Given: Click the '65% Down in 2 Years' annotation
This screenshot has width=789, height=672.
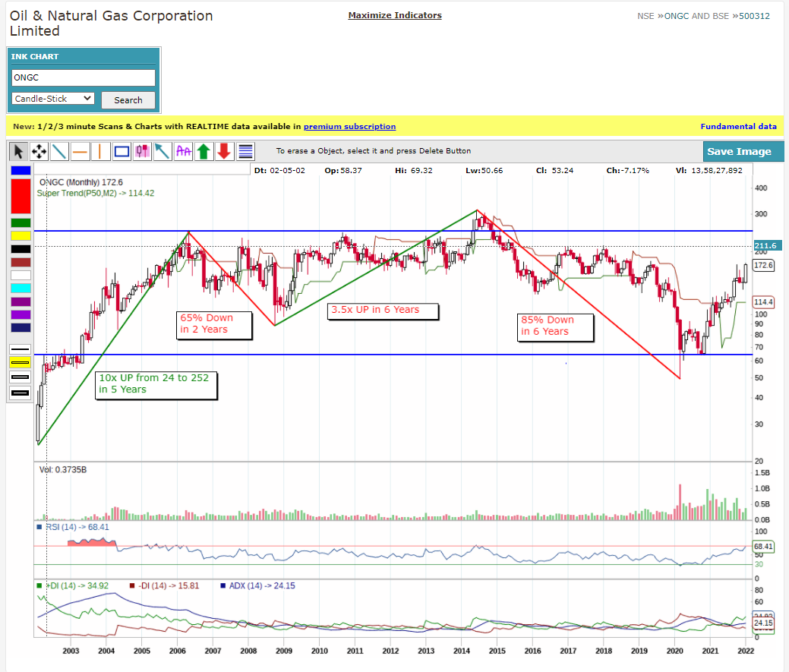Looking at the screenshot, I should pyautogui.click(x=214, y=326).
